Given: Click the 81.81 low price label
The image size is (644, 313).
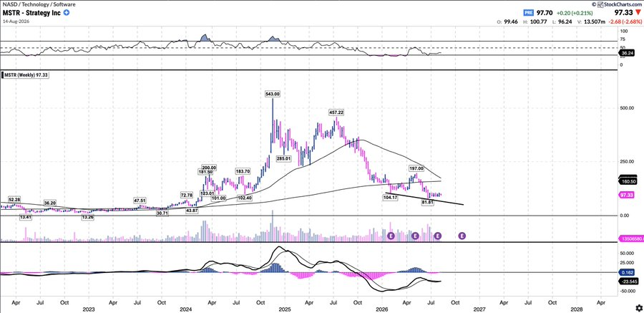Looking at the screenshot, I should (x=429, y=203).
